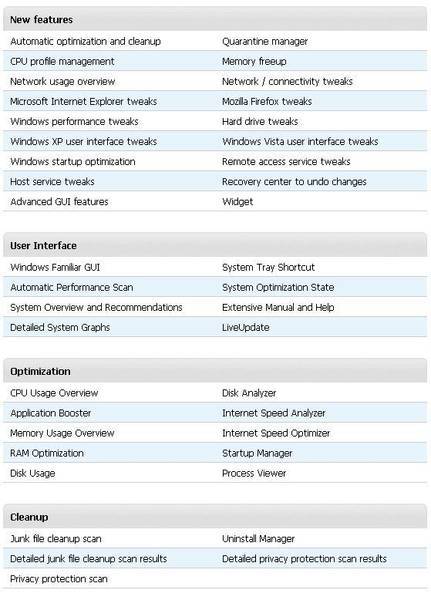This screenshot has width=431, height=600.
Task: Select Uninstall Manager entry
Action: coord(258,539)
